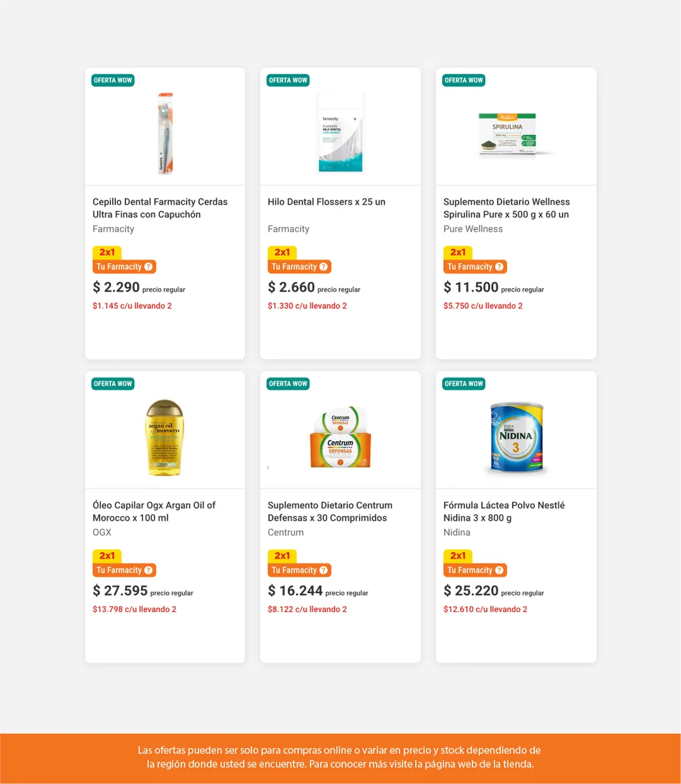Open Tu Farmacity help icon for Spirulina supplement
Viewport: 681px width, 784px height.
tap(499, 267)
